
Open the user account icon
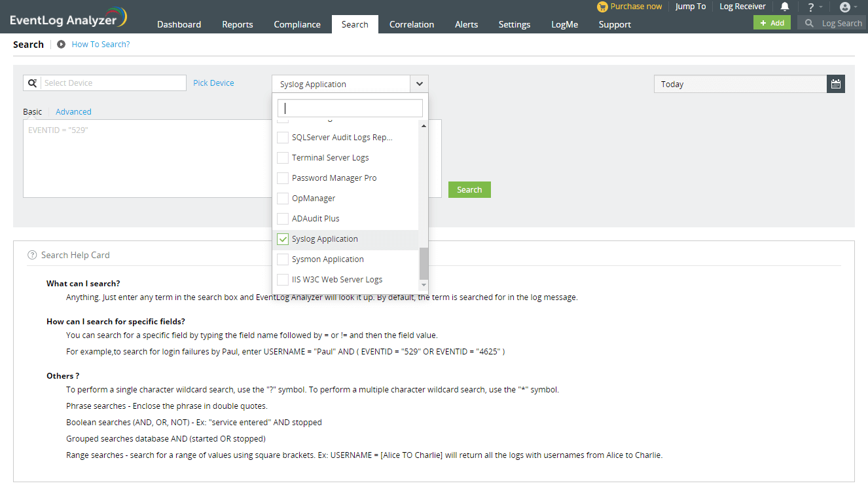(844, 7)
